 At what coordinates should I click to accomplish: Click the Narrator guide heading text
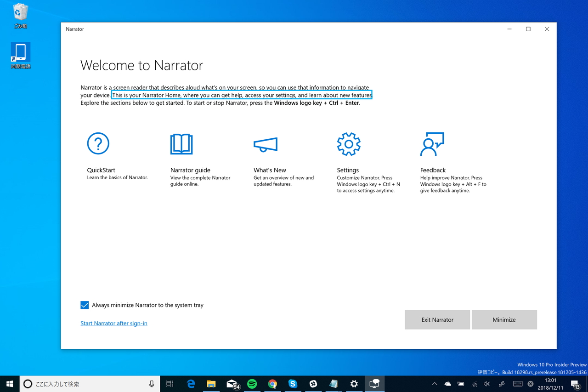190,170
